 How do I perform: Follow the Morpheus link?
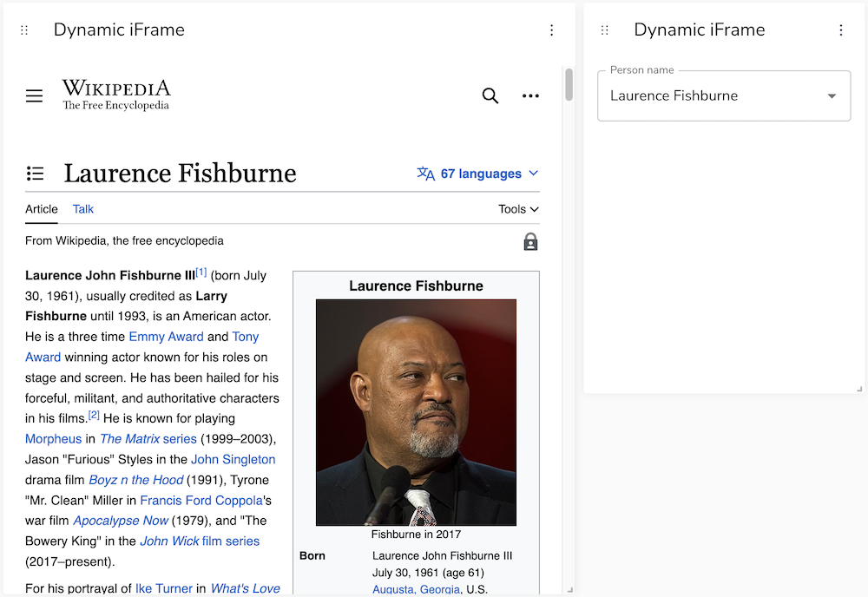pos(53,439)
